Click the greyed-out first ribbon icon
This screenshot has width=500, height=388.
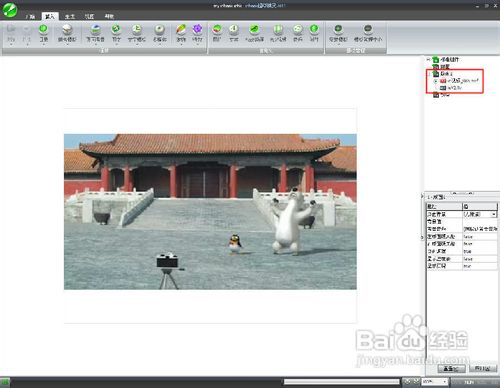pyautogui.click(x=11, y=29)
